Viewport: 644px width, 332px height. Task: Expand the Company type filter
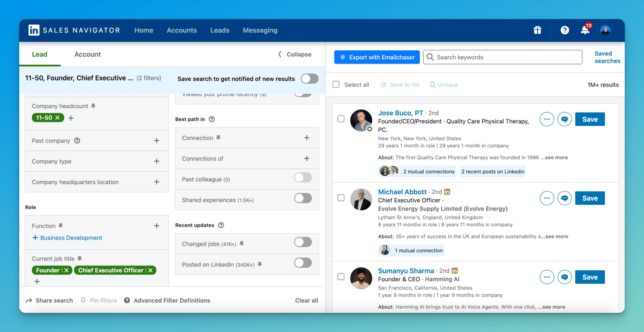point(157,161)
